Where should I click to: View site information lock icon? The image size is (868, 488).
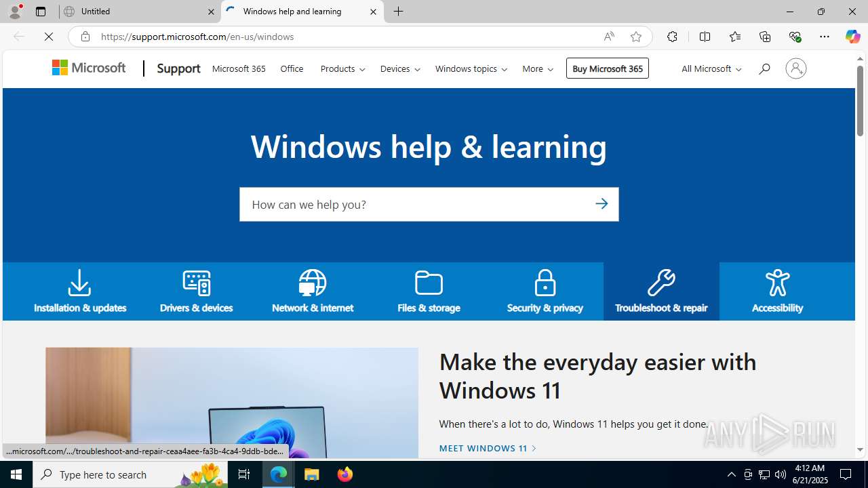(x=85, y=37)
